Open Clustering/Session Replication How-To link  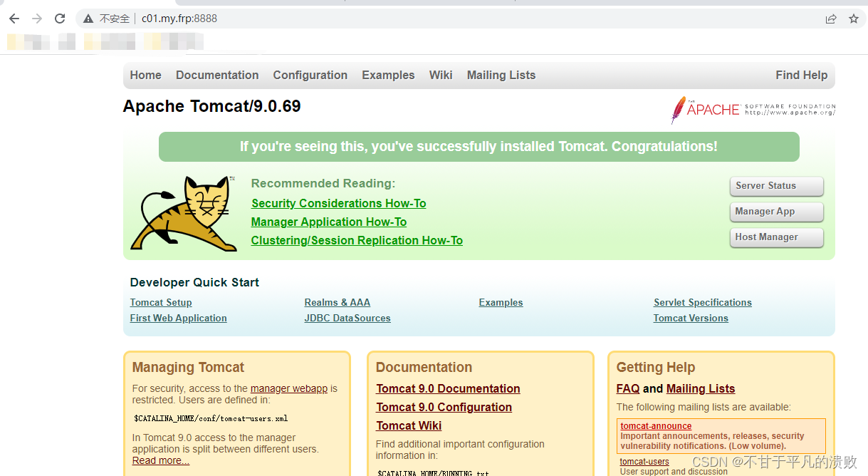coord(357,240)
